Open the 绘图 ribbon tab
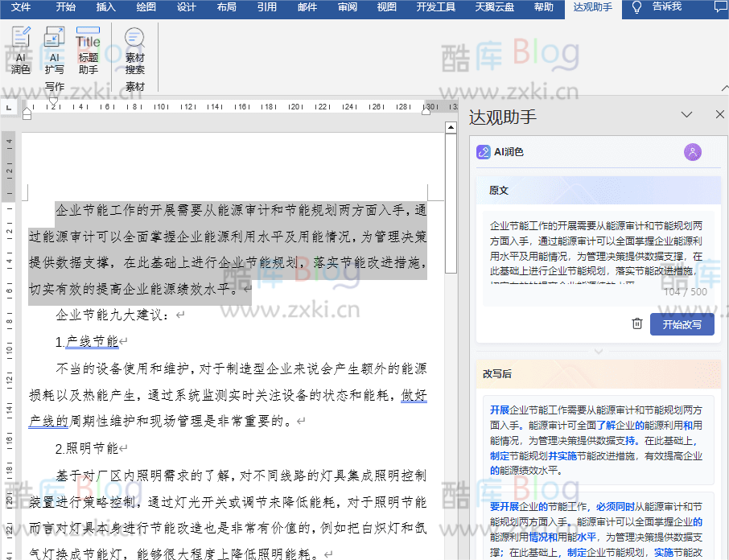The width and height of the screenshot is (729, 560). [x=145, y=8]
